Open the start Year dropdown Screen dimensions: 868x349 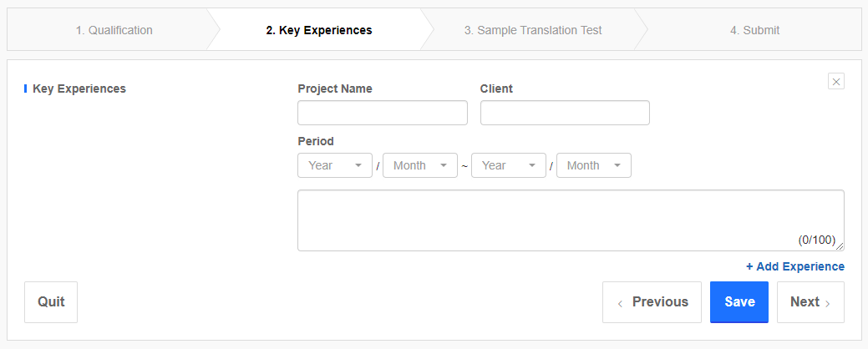335,165
